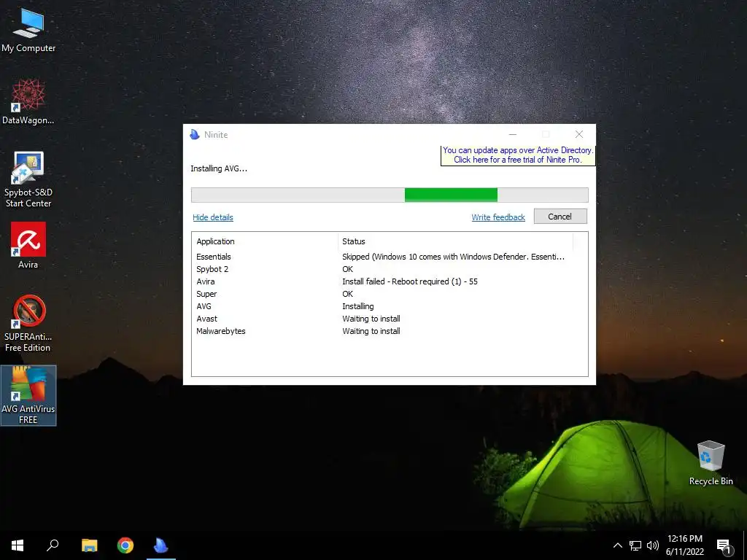Viewport: 747px width, 560px height.
Task: Select the Avast application row
Action: point(390,319)
